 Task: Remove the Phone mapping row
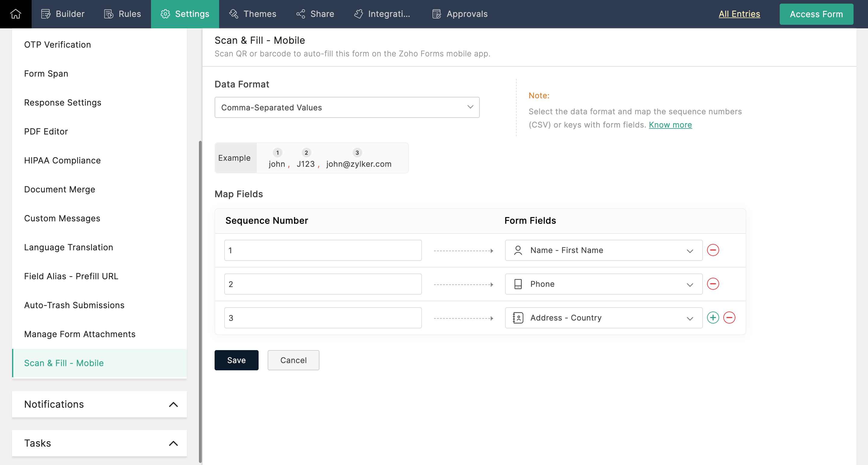pos(713,284)
